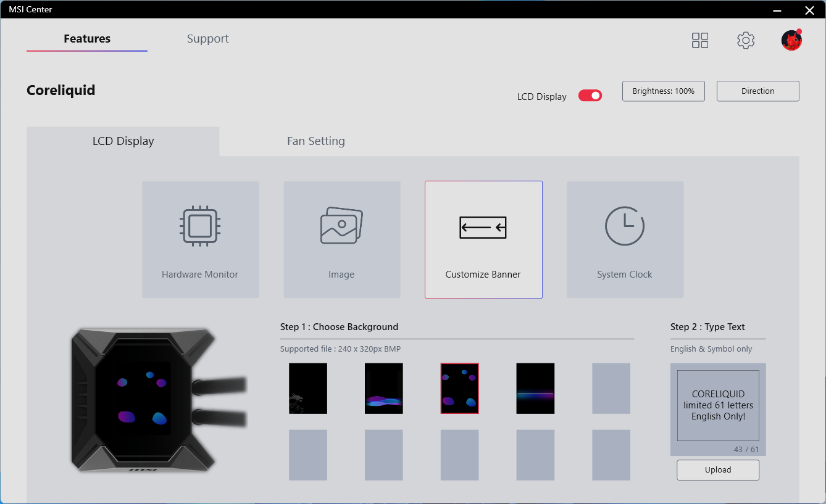Pick the dragon background thumbnail
Image resolution: width=826 pixels, height=504 pixels.
point(308,388)
